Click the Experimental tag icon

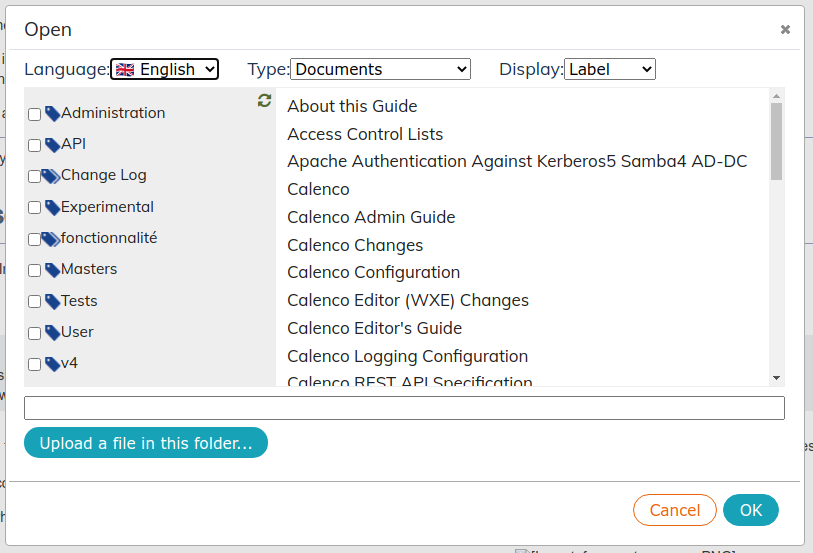(x=52, y=207)
